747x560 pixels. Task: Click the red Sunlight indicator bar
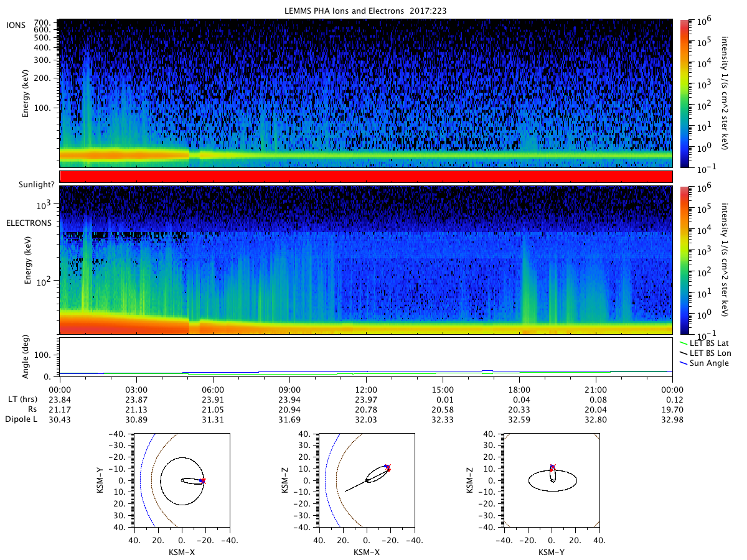(x=366, y=177)
